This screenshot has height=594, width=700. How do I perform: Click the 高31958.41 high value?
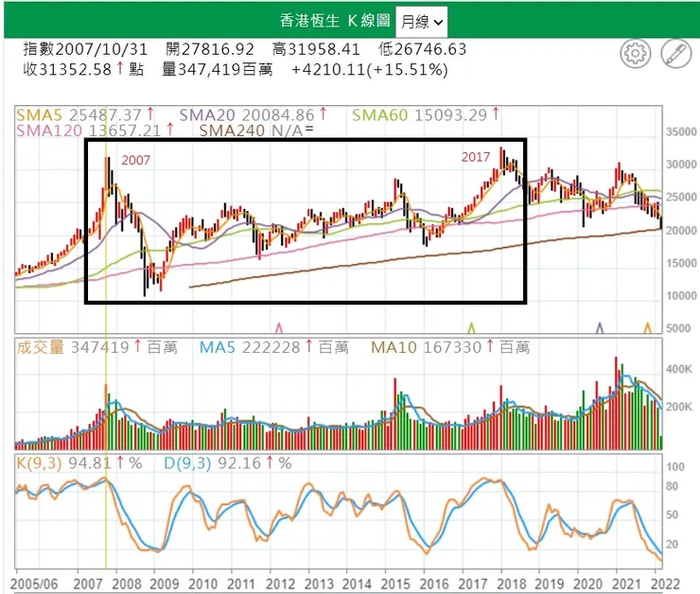tap(316, 49)
